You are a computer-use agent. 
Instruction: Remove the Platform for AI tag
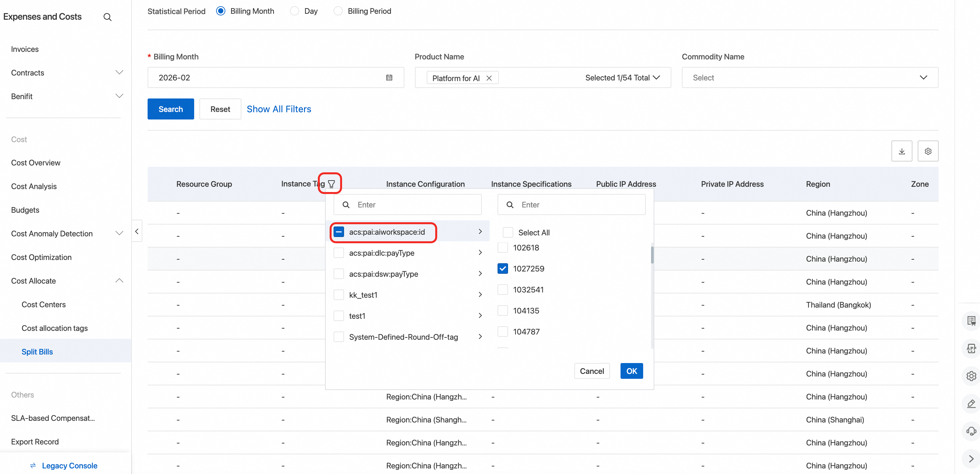489,78
